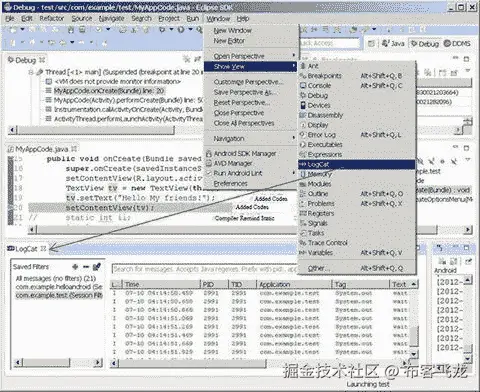The height and width of the screenshot is (392, 480).
Task: Add a new LogCat filter with the plus icon
Action: pos(75,267)
